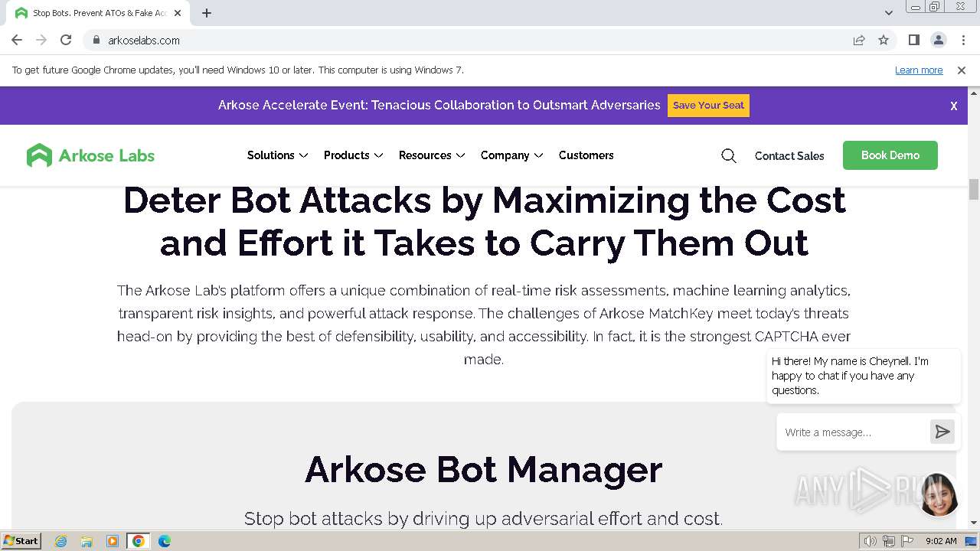
Task: Reload the page with the refresh icon
Action: pos(66,40)
